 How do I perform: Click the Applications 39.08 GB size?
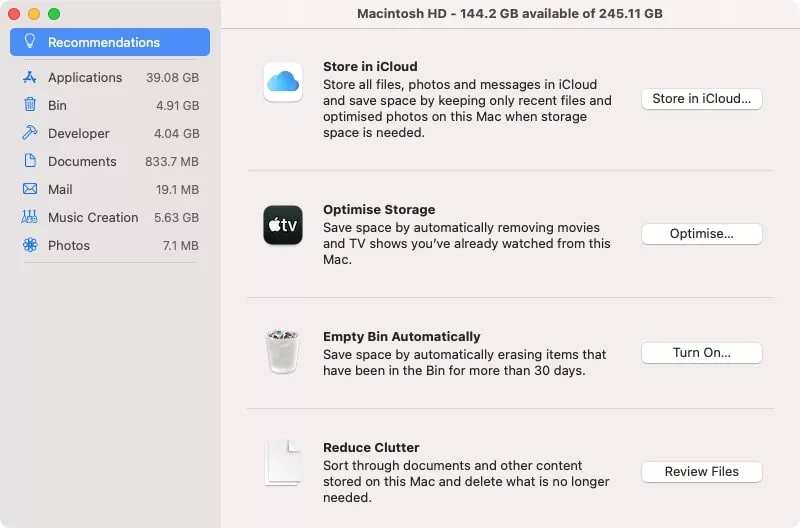[x=172, y=77]
